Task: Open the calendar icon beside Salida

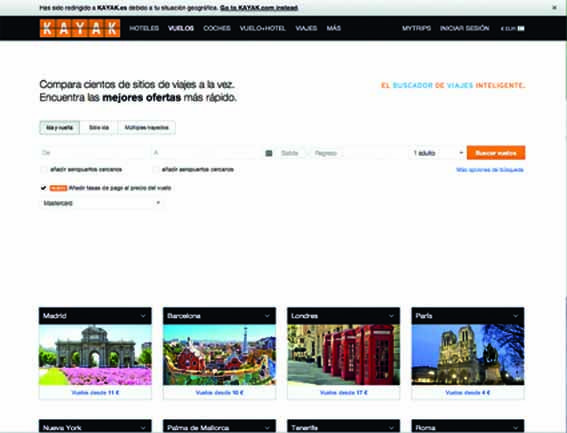Action: pyautogui.click(x=269, y=153)
